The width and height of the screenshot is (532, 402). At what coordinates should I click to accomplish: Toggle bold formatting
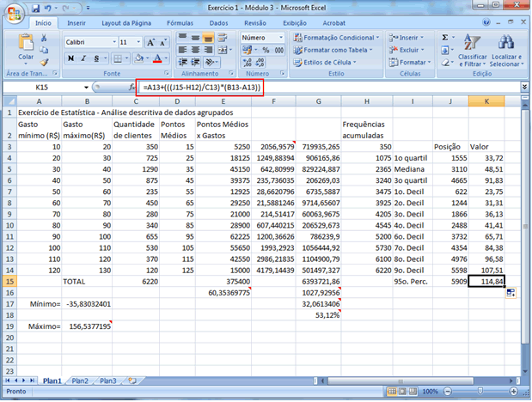(x=70, y=58)
